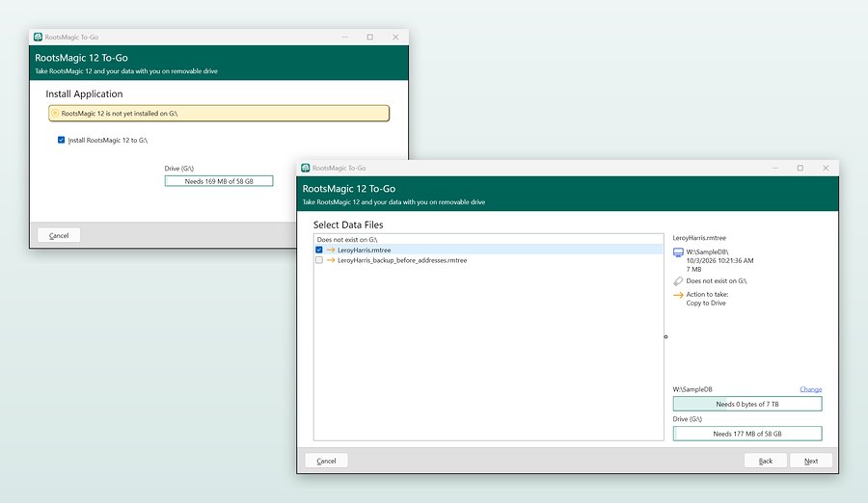Click the yellow 'RootsMagic 12 is not yet installed' banner
This screenshot has height=503, width=868.
click(x=219, y=113)
